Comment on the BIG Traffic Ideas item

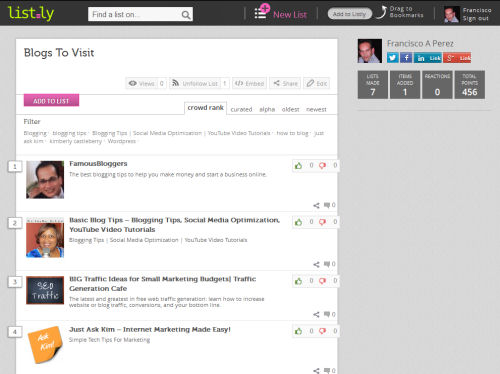[x=329, y=314]
